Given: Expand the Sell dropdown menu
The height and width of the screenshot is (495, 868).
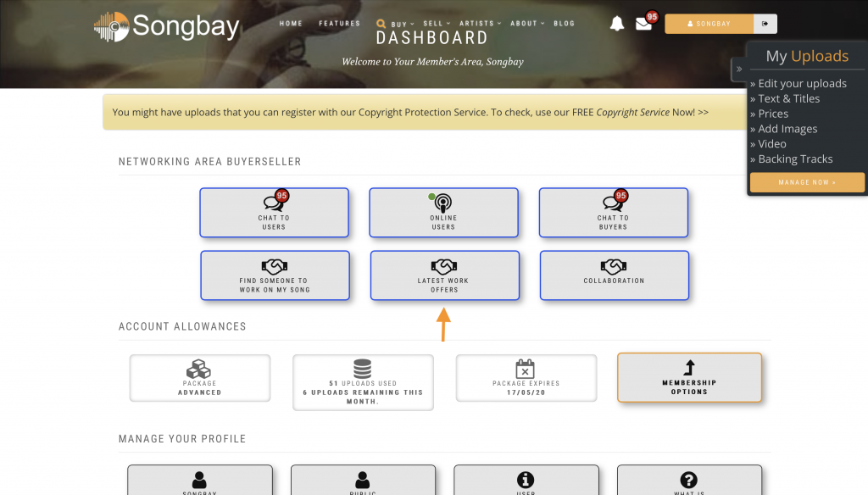Looking at the screenshot, I should (437, 24).
